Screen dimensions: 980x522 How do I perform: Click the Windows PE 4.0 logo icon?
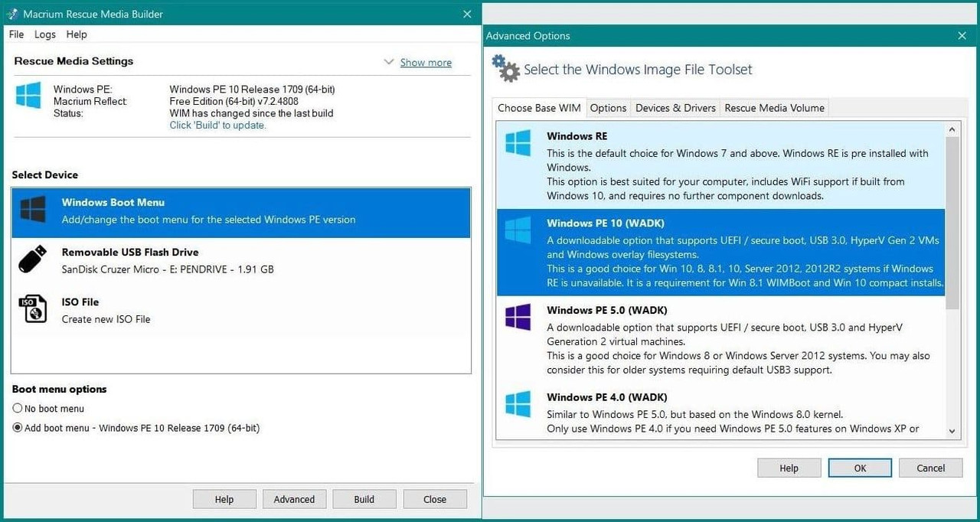[x=518, y=404]
